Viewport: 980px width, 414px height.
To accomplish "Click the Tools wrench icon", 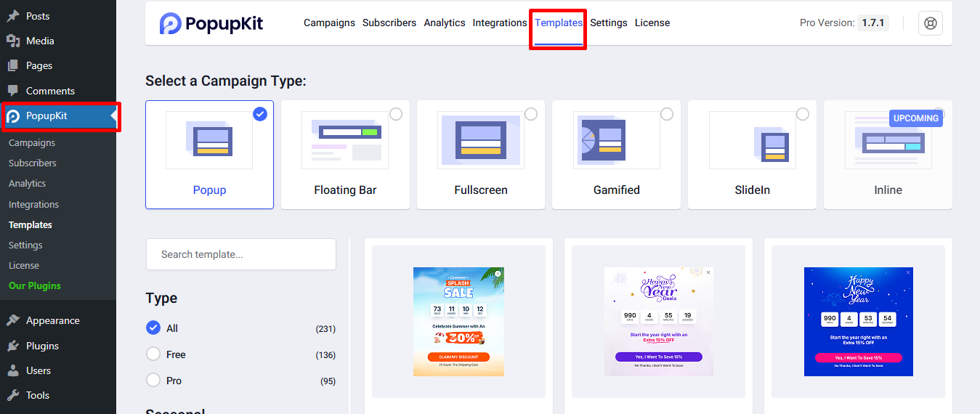I will coord(13,395).
